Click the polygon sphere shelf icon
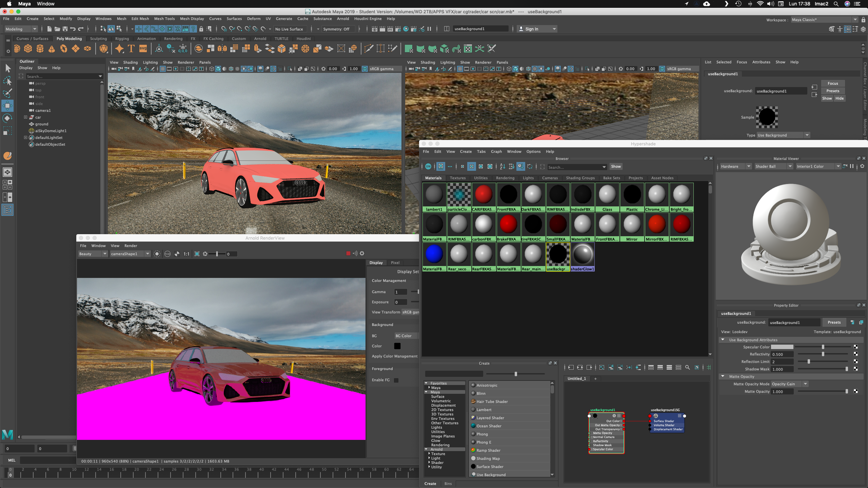 point(17,49)
